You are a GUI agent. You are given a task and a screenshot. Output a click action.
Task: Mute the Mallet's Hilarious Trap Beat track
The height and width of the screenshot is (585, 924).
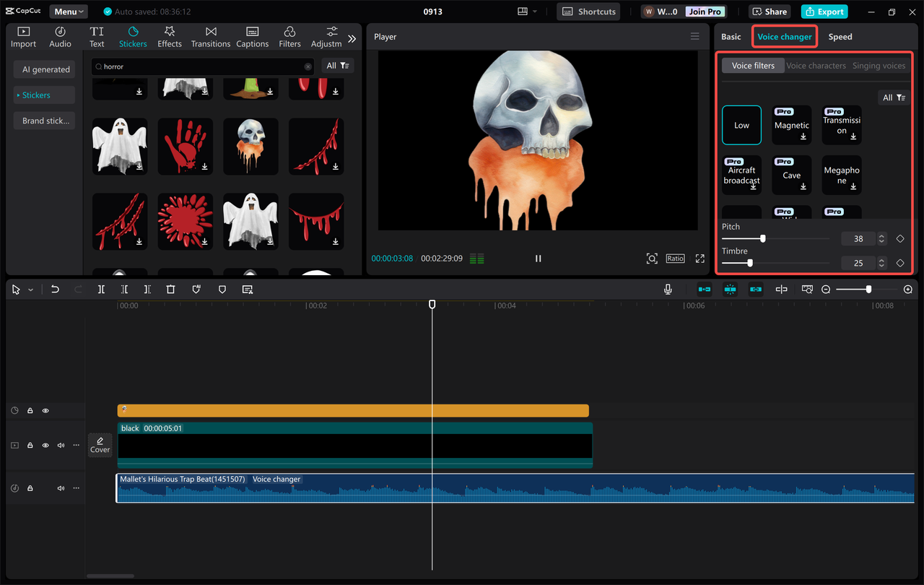[61, 487]
